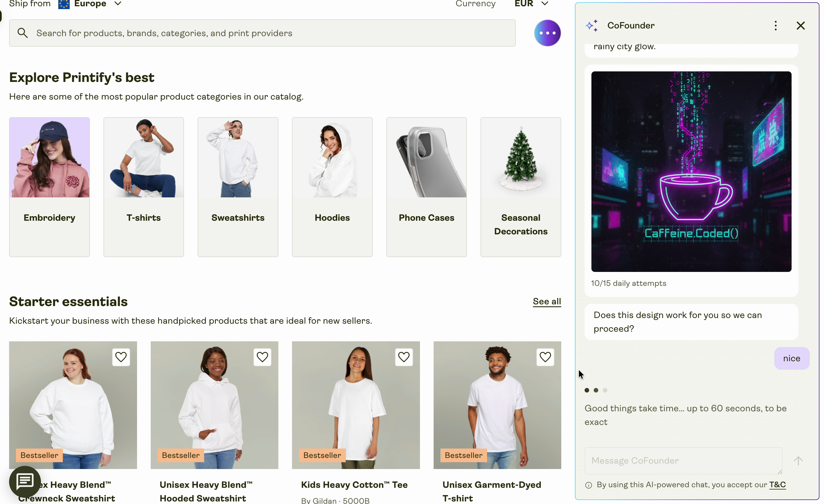Click the send message arrow
The height and width of the screenshot is (504, 824).
(798, 460)
